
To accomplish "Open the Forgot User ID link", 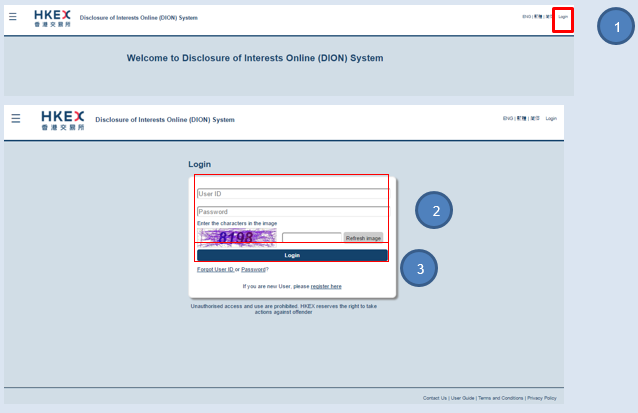I will 215,269.
